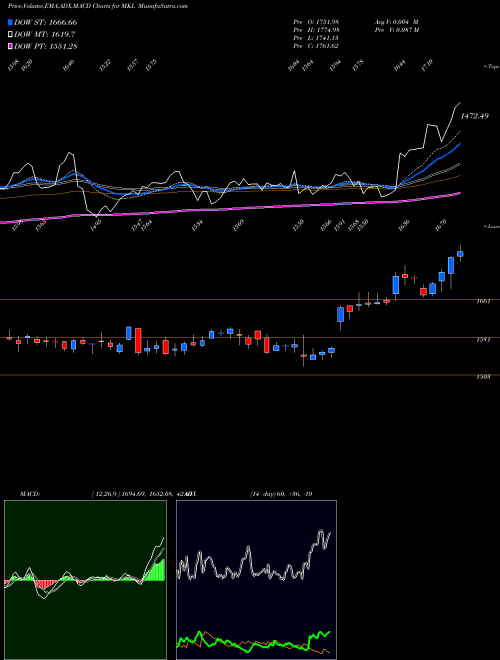Click the magenta DOW PT legend swatch
This screenshot has height=660, width=500.
(10, 46)
